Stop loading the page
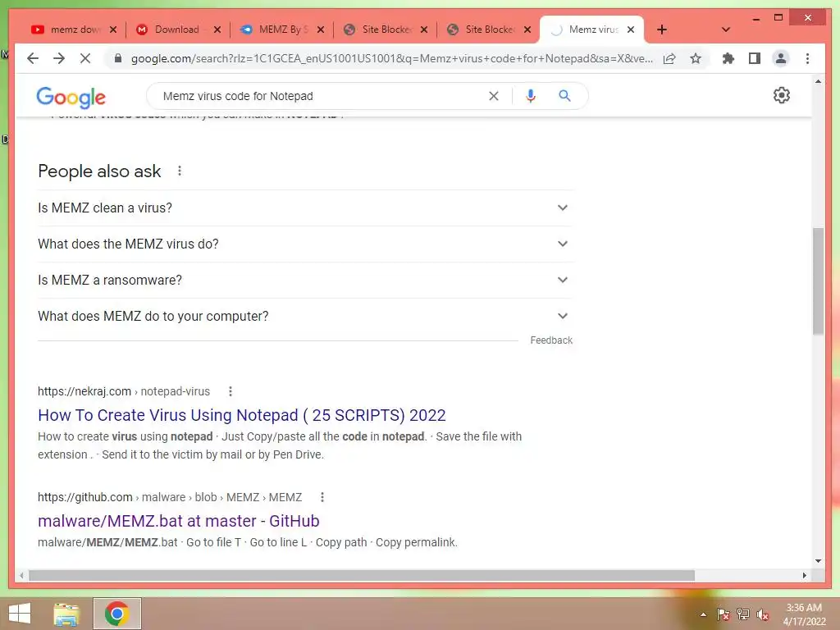The width and height of the screenshot is (840, 630). [x=85, y=58]
